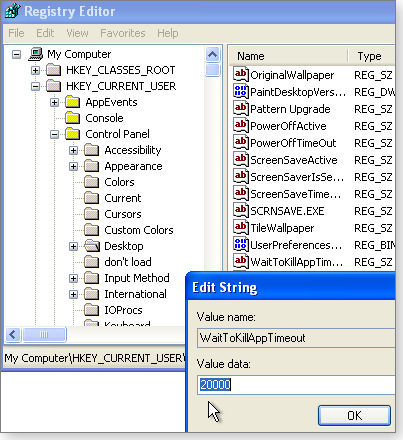Image resolution: width=403 pixels, height=440 pixels.
Task: Click the tree pane scroll up arrow
Action: click(213, 54)
